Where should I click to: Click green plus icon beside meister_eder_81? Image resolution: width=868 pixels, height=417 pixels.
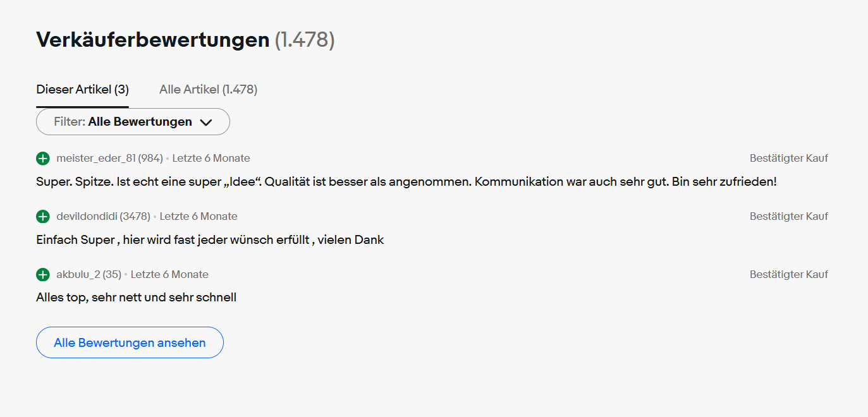click(x=43, y=158)
